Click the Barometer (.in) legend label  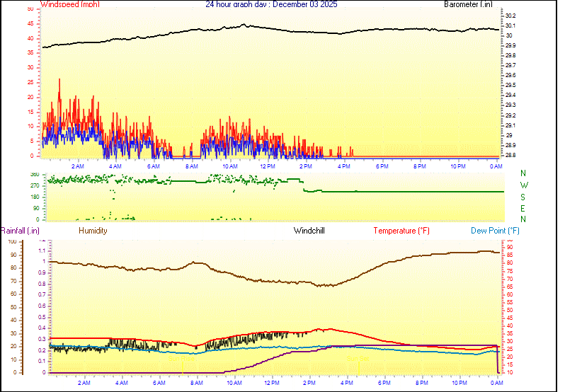point(468,4)
